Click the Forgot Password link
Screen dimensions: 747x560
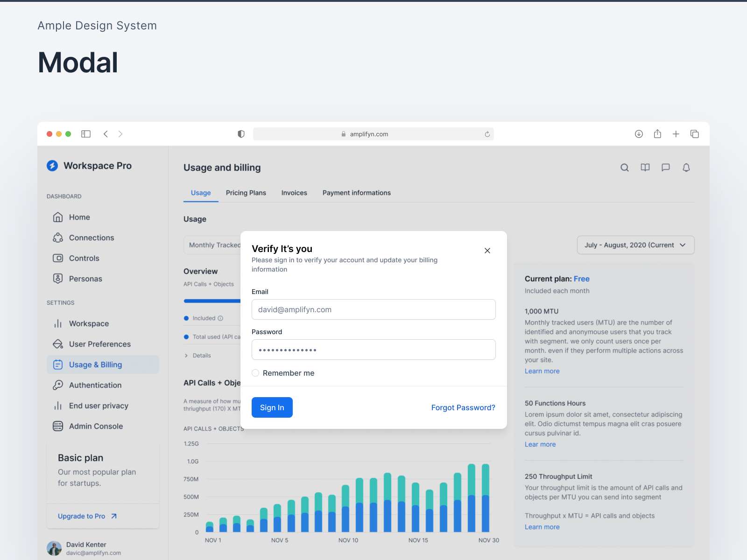pyautogui.click(x=463, y=407)
